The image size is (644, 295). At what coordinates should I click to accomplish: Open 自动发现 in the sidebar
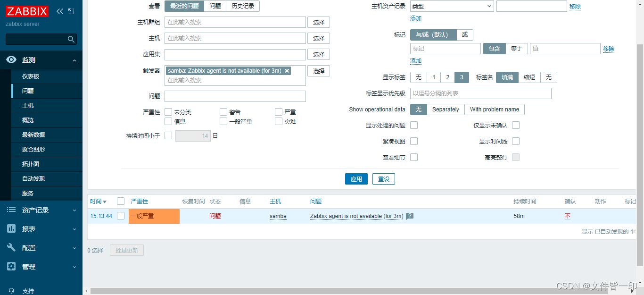(x=33, y=179)
